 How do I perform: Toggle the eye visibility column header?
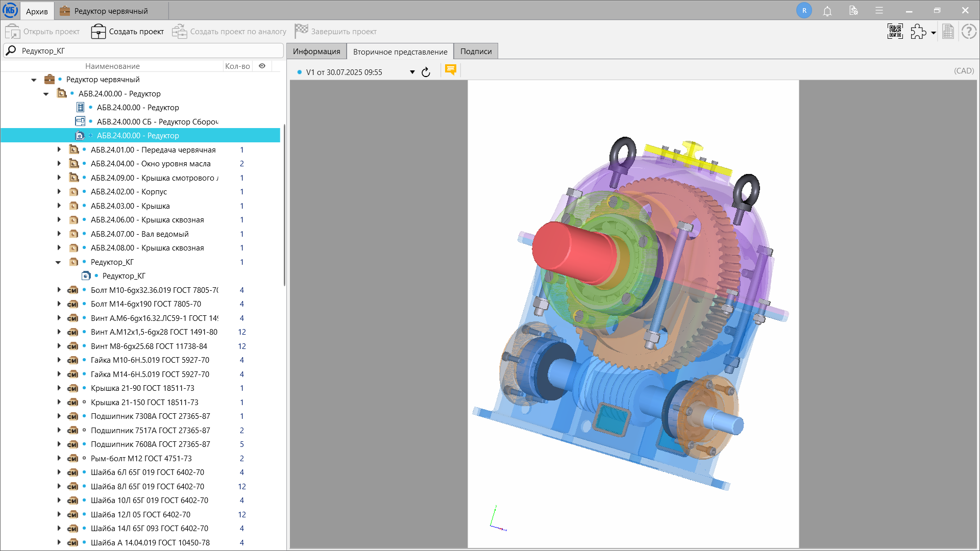[262, 66]
